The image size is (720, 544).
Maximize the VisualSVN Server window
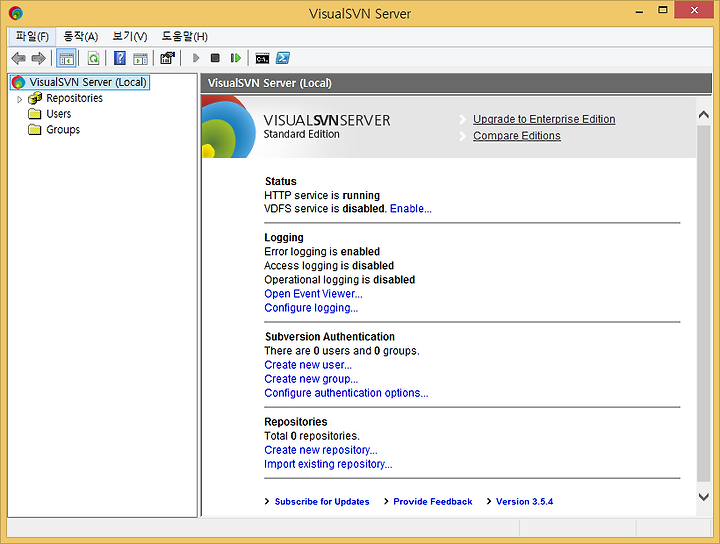(663, 10)
